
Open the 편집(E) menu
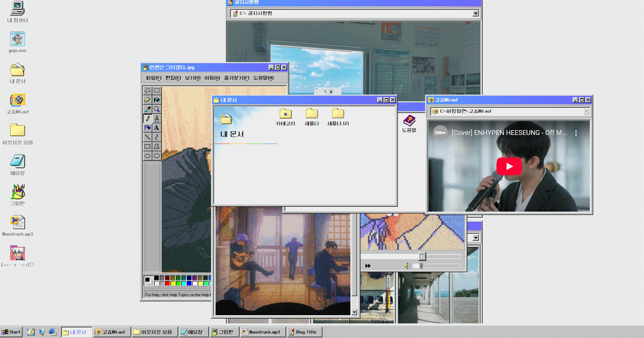click(173, 78)
